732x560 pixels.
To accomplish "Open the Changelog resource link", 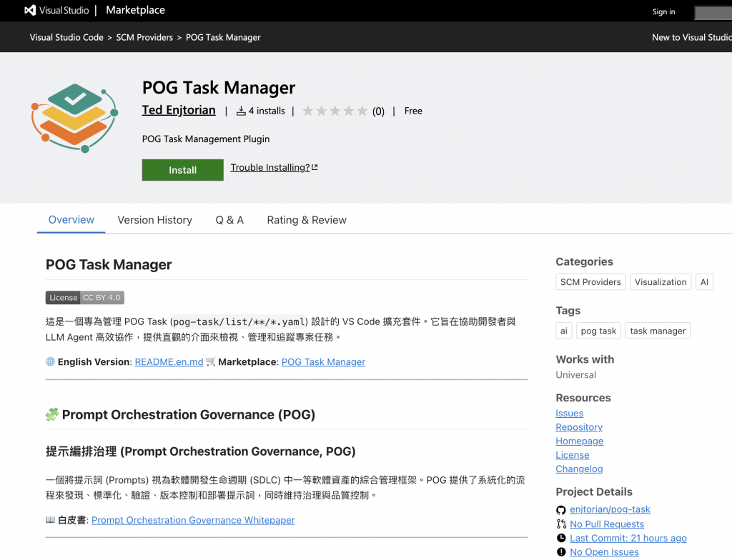I will (579, 469).
